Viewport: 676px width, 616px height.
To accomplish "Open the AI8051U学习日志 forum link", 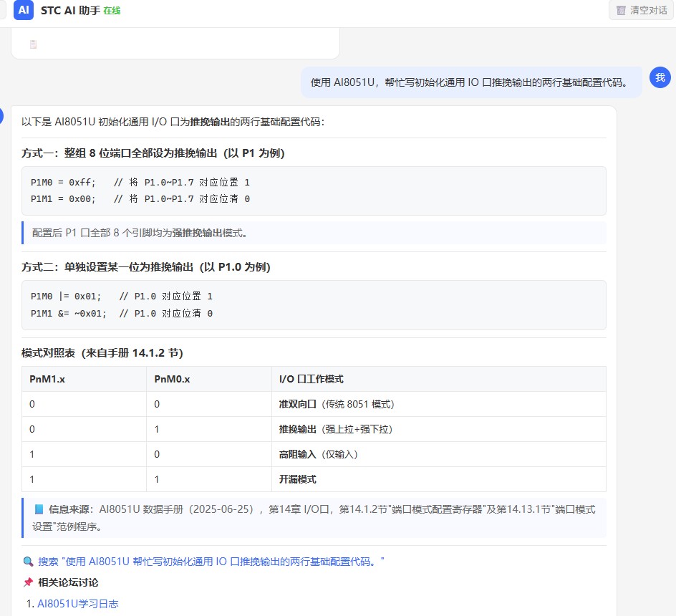I will click(77, 604).
